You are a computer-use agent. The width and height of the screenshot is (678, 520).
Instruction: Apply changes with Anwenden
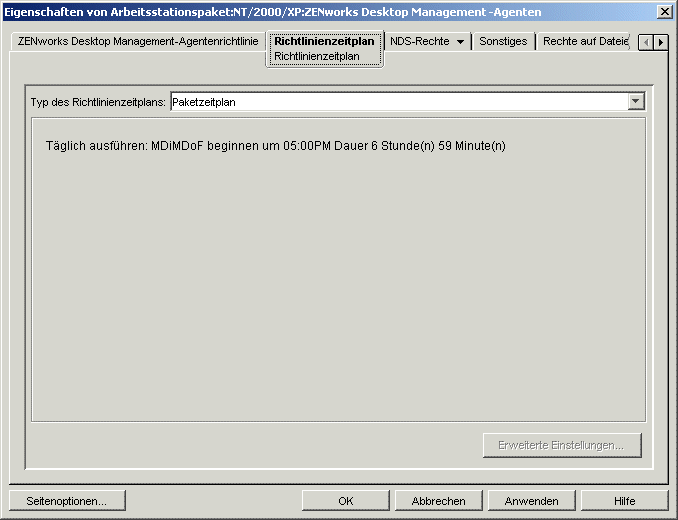531,501
